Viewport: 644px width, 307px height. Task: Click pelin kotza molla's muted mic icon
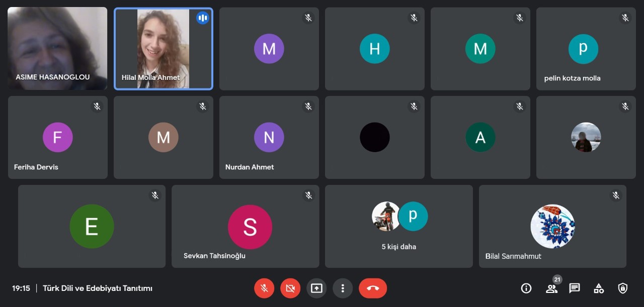click(x=625, y=18)
